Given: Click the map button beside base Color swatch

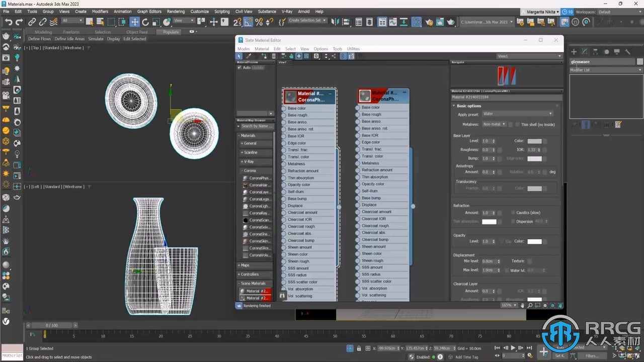Looking at the screenshot, I should (545, 141).
